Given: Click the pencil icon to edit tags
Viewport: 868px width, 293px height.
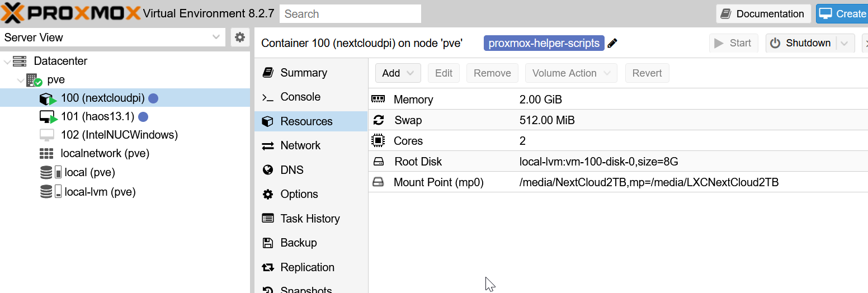Looking at the screenshot, I should point(612,44).
